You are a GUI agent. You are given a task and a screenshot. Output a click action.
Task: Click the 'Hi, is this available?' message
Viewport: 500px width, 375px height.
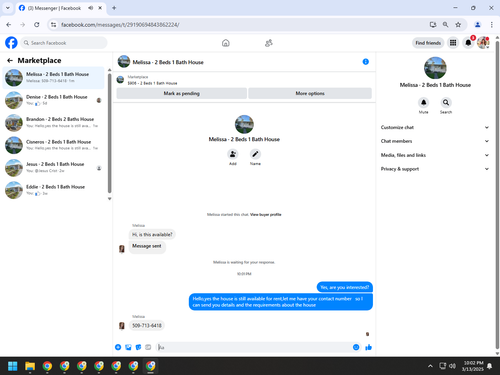(152, 235)
